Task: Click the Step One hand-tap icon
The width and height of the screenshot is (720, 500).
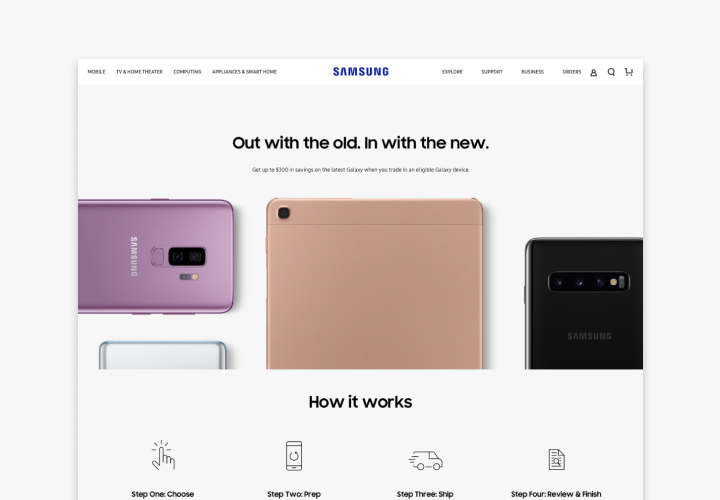Action: 163,455
